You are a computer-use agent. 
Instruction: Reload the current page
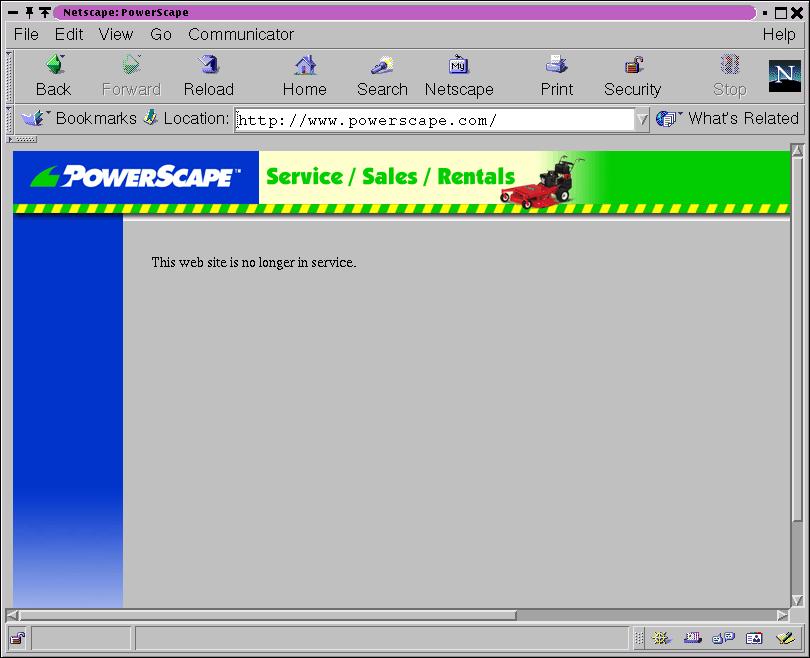pos(208,76)
